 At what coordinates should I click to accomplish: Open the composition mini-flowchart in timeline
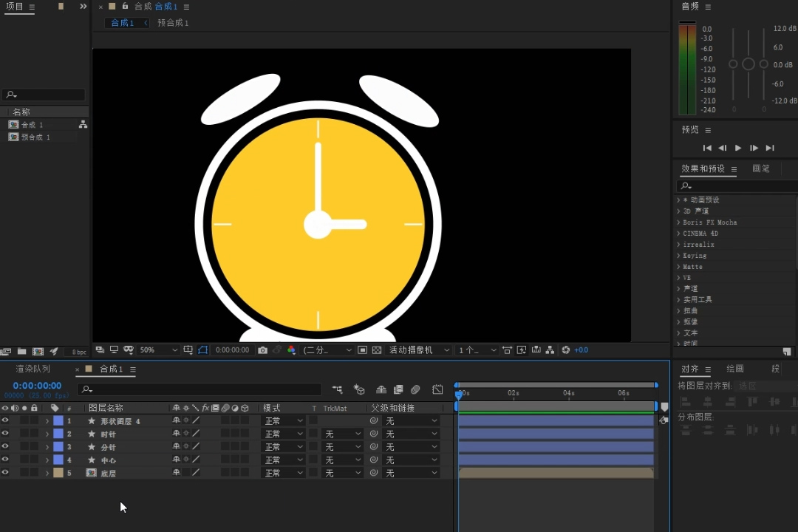(x=337, y=390)
